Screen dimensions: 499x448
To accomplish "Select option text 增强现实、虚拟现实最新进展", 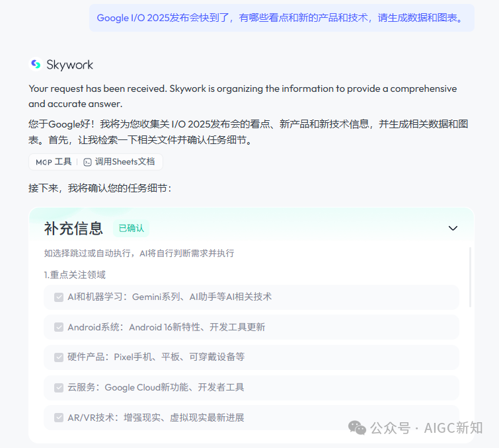I will click(x=184, y=418).
